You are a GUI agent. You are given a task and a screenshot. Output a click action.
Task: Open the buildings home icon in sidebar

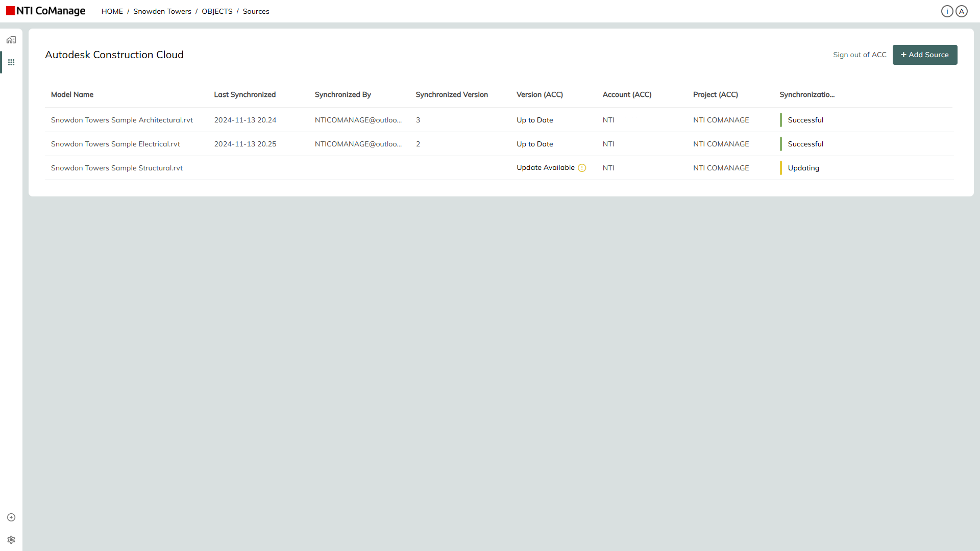[x=11, y=40]
